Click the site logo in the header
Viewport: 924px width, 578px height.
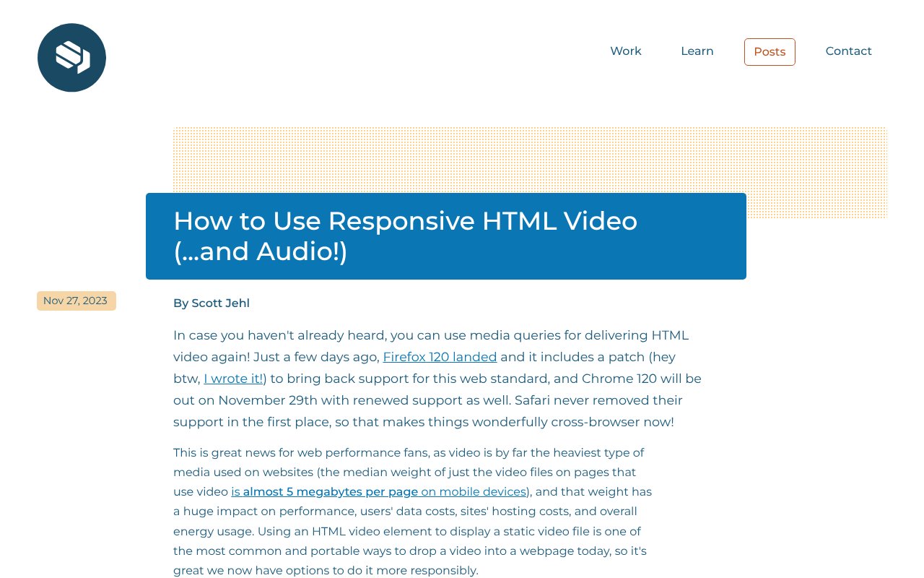coord(71,58)
